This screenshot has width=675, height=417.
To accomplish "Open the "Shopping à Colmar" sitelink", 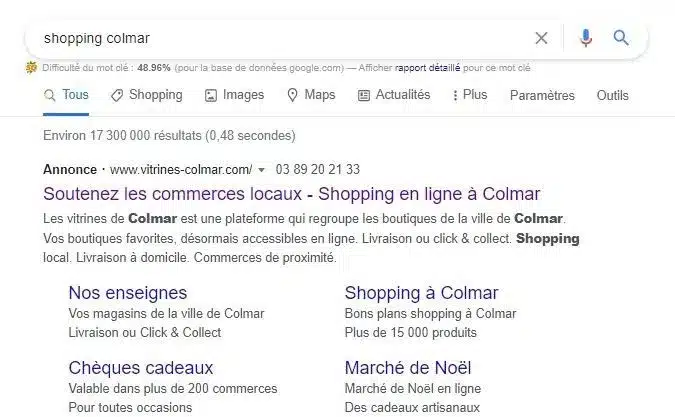I will (x=421, y=293).
